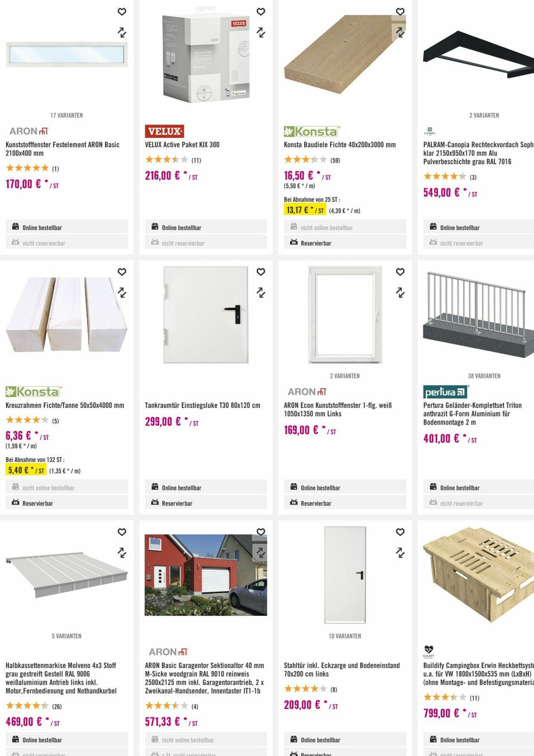Add VELUX Active Paket to wishlist
Image resolution: width=534 pixels, height=756 pixels.
(x=261, y=12)
